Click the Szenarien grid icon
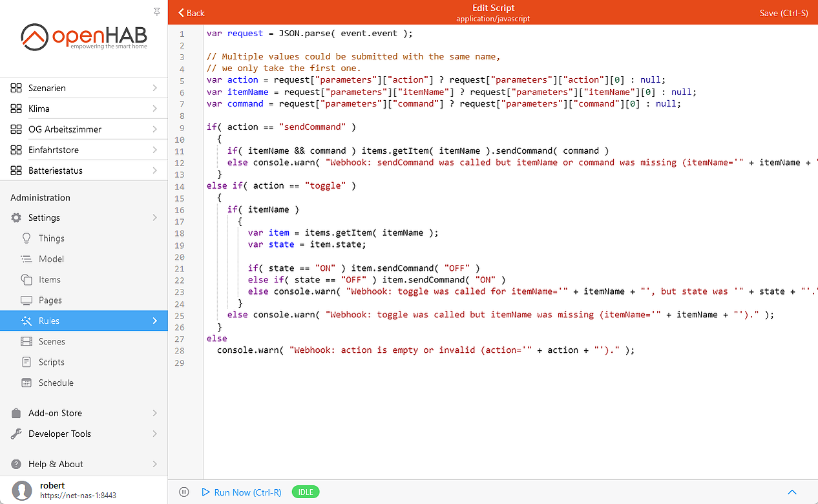 coord(16,88)
